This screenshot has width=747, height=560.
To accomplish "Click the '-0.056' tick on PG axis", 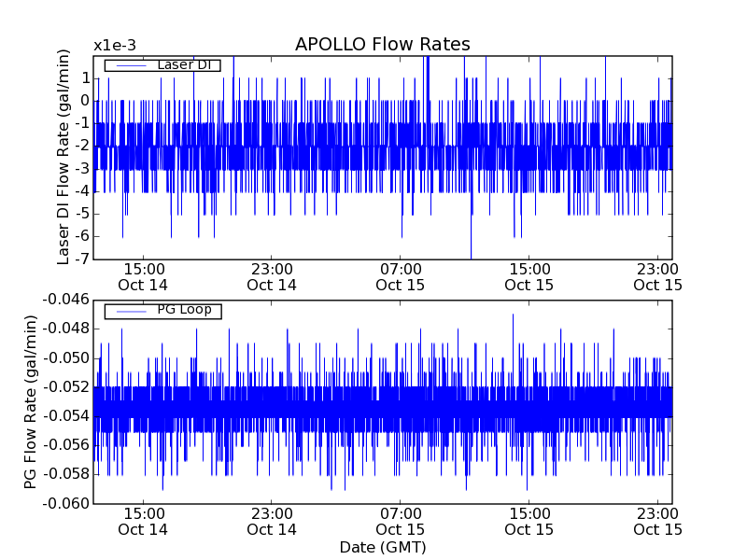I will (66, 445).
